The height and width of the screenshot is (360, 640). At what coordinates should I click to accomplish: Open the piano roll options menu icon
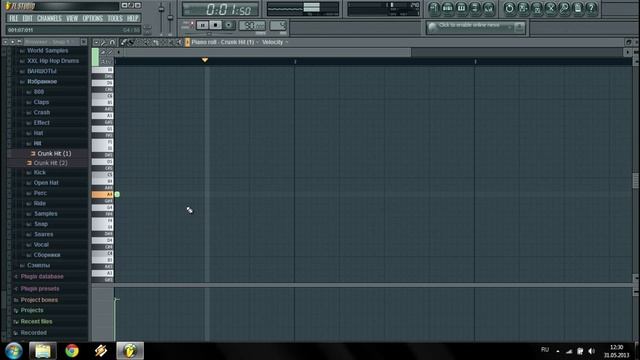coord(96,42)
